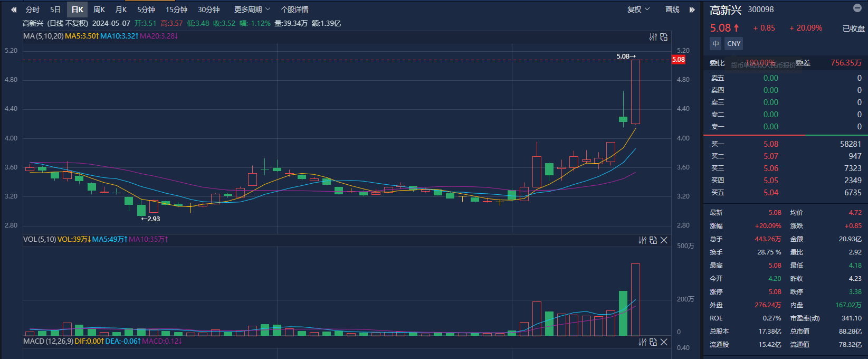This screenshot has height=359, width=868.
Task: Click the 卖一 ask row label
Action: (x=718, y=127)
